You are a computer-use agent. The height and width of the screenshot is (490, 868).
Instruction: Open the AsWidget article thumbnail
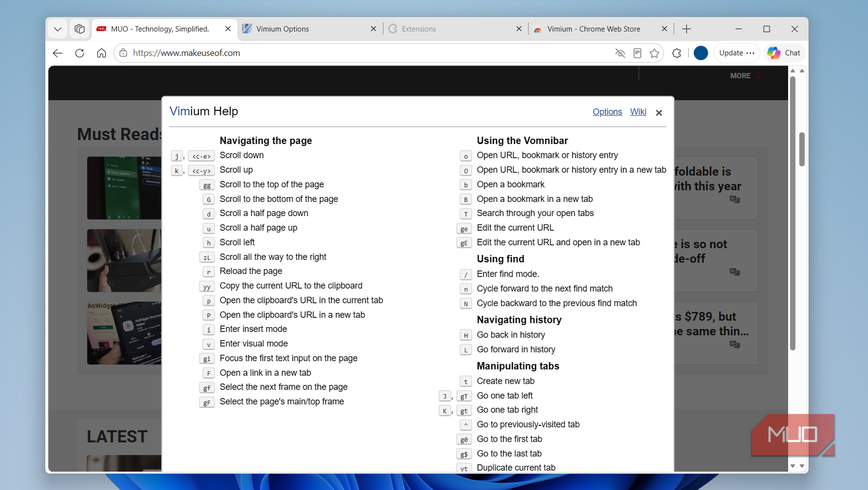point(124,333)
